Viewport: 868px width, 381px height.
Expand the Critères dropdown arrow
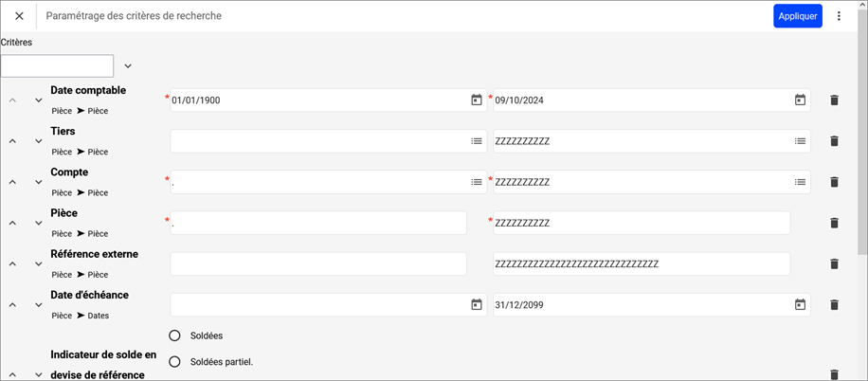[128, 66]
